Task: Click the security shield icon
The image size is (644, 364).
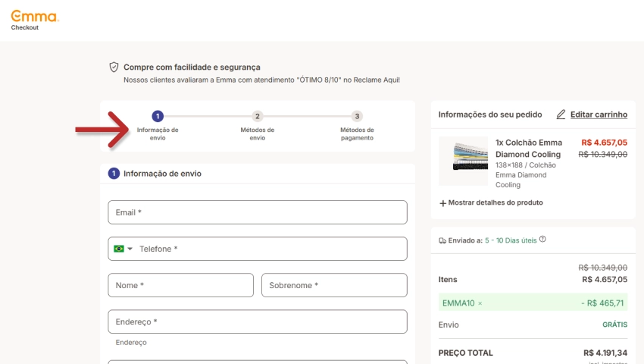Action: click(114, 67)
